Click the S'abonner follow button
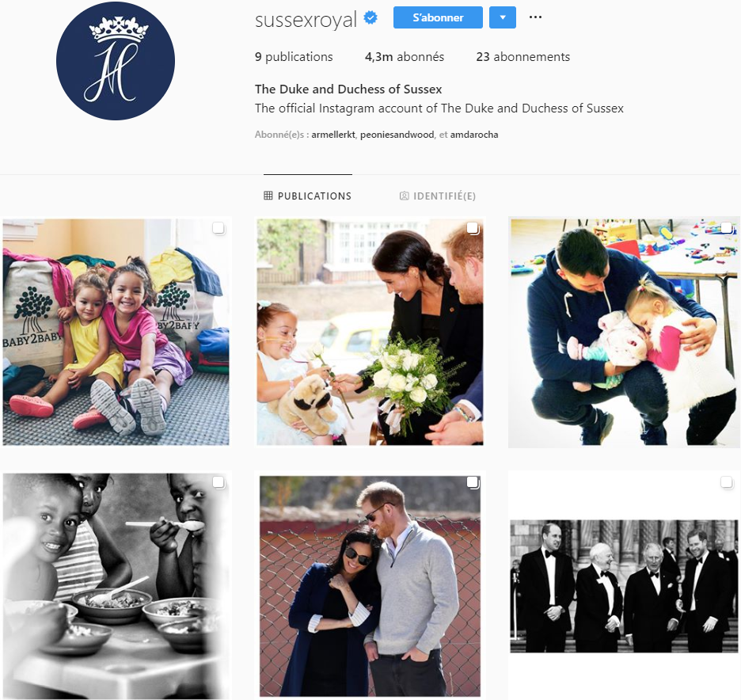This screenshot has width=741, height=700. click(438, 17)
